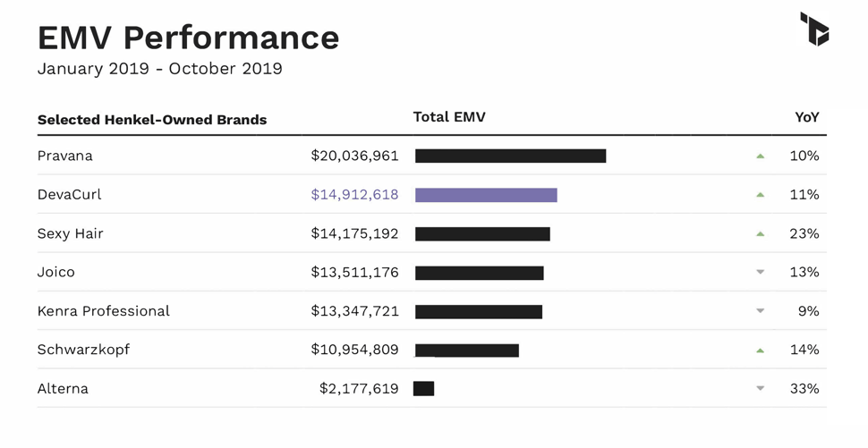Click the purple $14,912,618 value
868x448 pixels.
354,195
